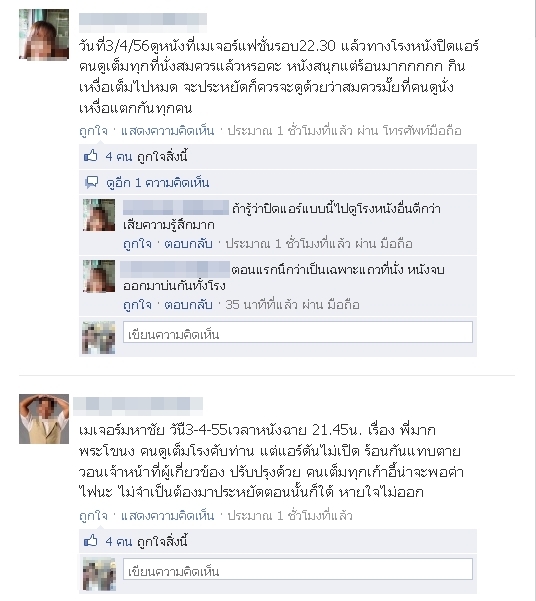This screenshot has width=536, height=601.
Task: Click your avatar beside second comment box
Action: 99,574
